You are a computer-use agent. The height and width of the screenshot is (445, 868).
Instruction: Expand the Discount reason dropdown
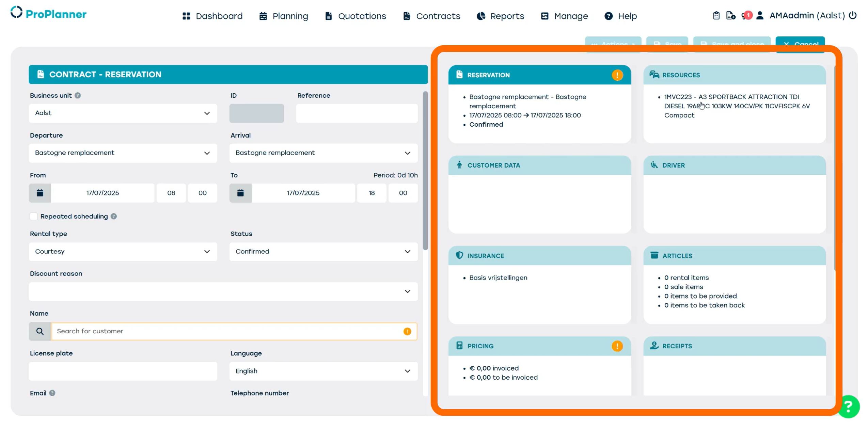click(223, 291)
